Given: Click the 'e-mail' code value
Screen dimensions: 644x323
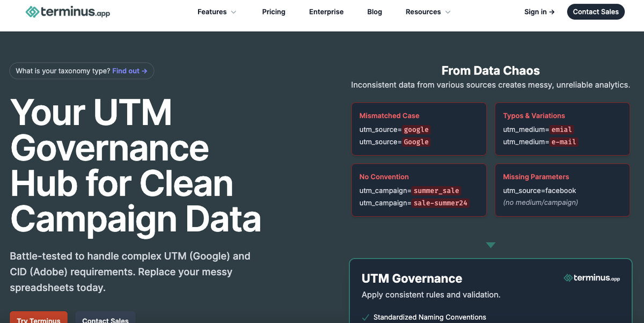Looking at the screenshot, I should tap(563, 142).
